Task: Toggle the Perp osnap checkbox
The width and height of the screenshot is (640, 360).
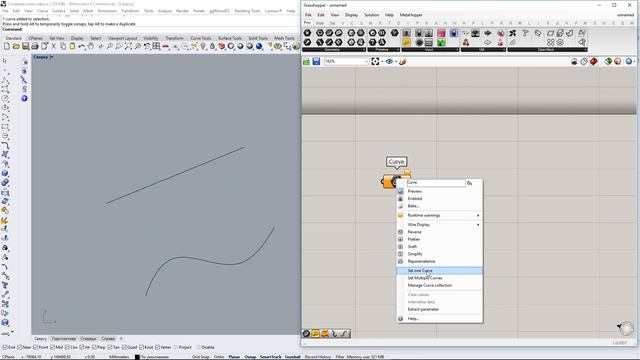Action: tap(94, 347)
